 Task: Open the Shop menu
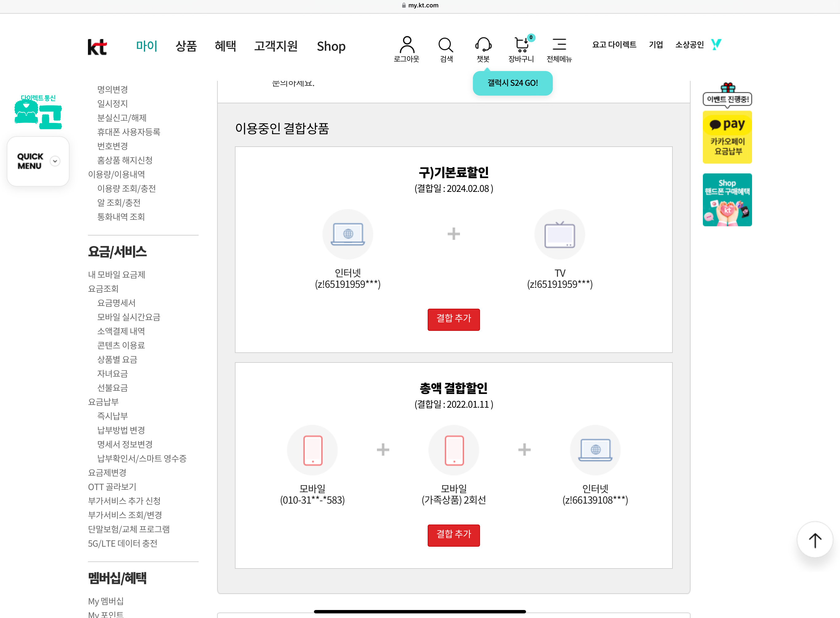[x=331, y=46]
